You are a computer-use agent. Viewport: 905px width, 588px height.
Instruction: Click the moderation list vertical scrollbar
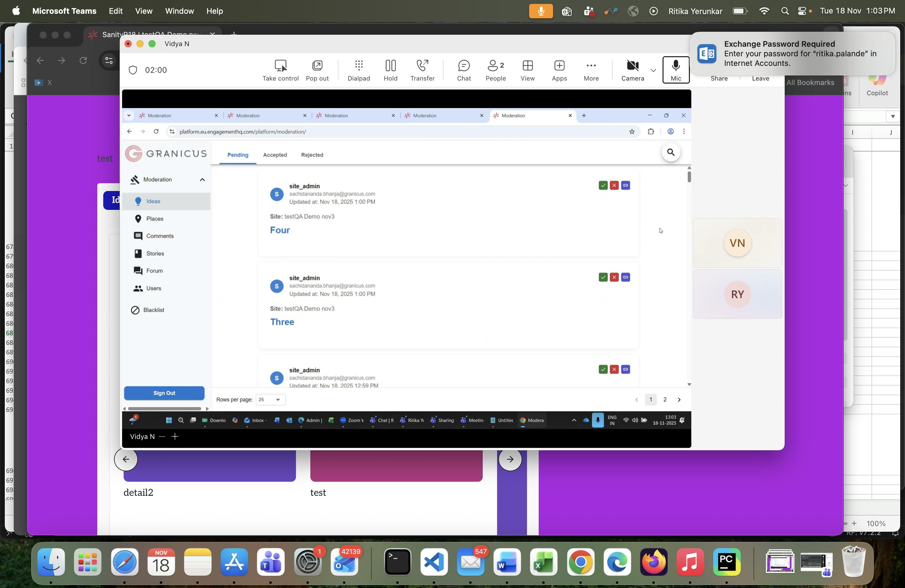coord(689,177)
